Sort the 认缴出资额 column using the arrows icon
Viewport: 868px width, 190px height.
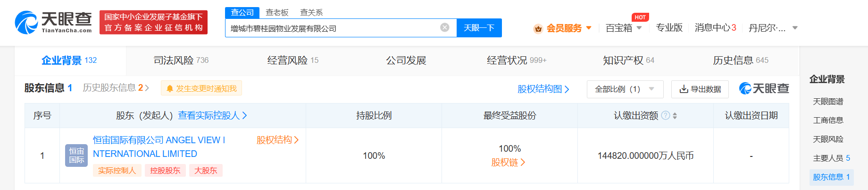pos(675,116)
